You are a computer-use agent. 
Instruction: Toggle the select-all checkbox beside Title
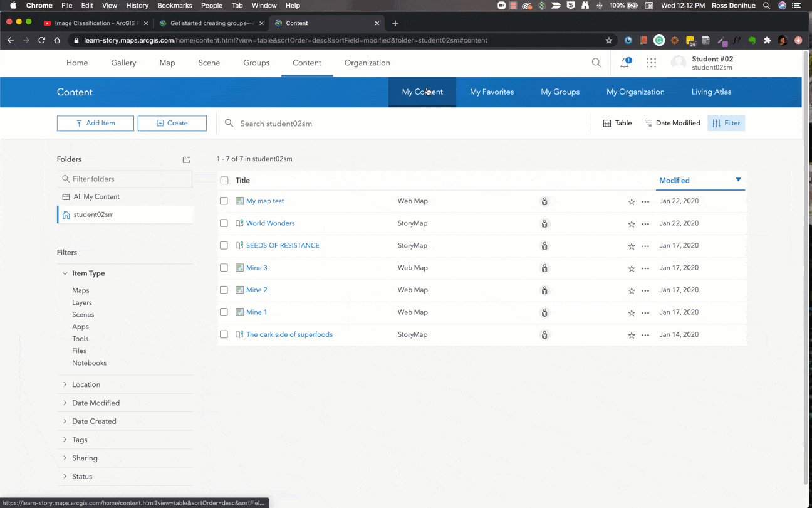pos(224,181)
